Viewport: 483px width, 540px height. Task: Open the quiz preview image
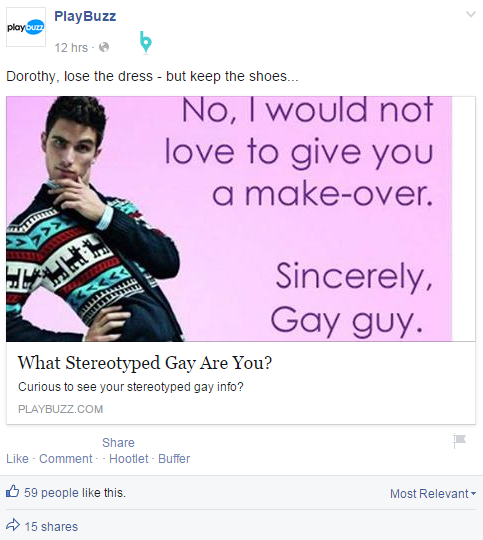click(x=229, y=219)
